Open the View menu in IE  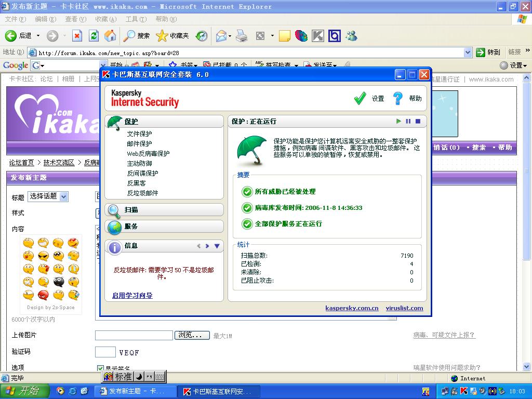pyautogui.click(x=76, y=19)
